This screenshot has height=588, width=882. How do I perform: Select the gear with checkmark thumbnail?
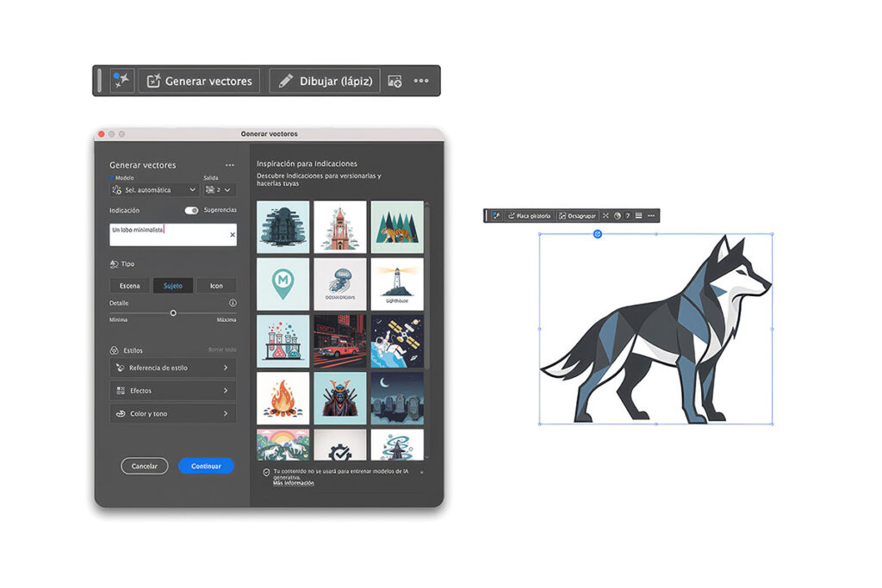tap(339, 444)
